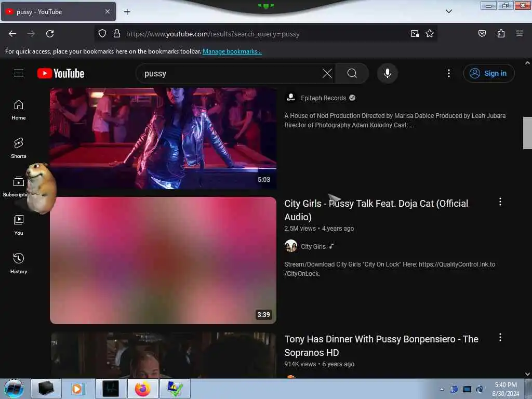Open Epitaph Records channel
Viewport: 532px width, 399px height.
323,98
